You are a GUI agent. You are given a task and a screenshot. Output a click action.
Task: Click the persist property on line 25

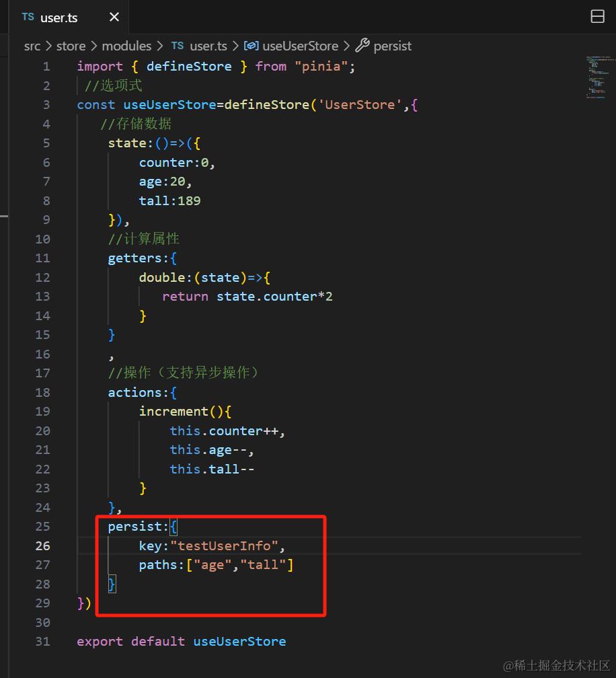tap(135, 527)
